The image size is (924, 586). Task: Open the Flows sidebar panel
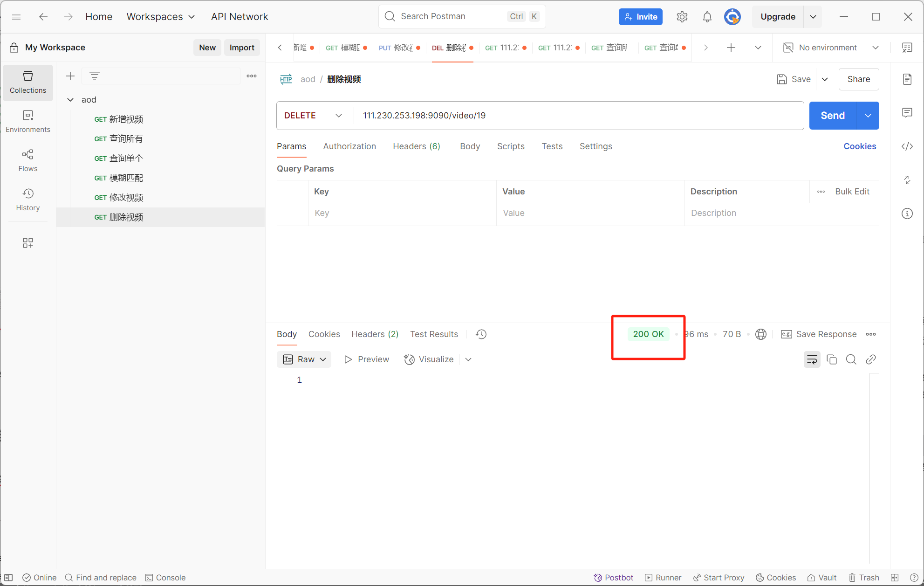(x=28, y=160)
